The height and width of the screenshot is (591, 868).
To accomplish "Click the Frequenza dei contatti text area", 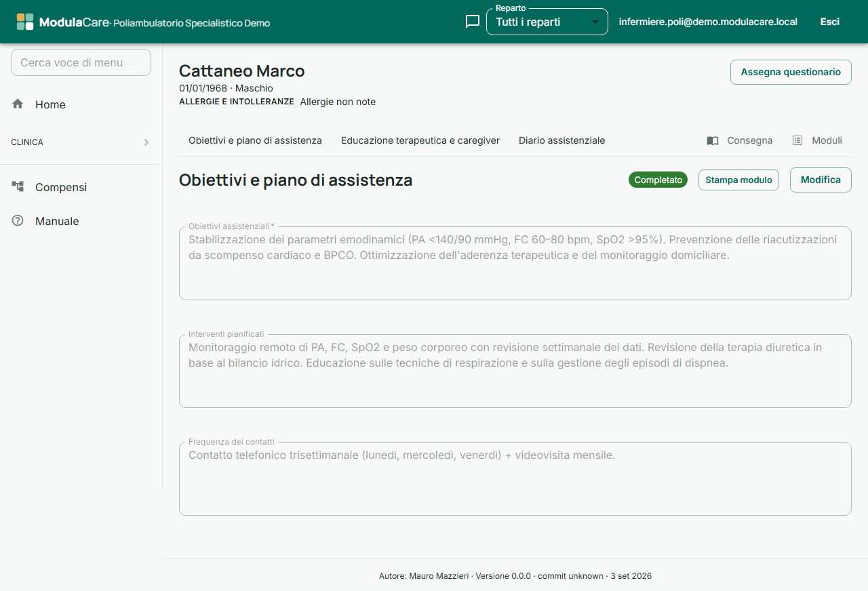I will point(515,478).
